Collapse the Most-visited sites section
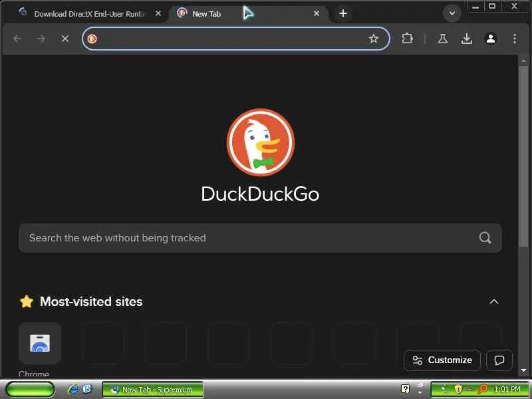This screenshot has height=399, width=532. click(x=494, y=302)
